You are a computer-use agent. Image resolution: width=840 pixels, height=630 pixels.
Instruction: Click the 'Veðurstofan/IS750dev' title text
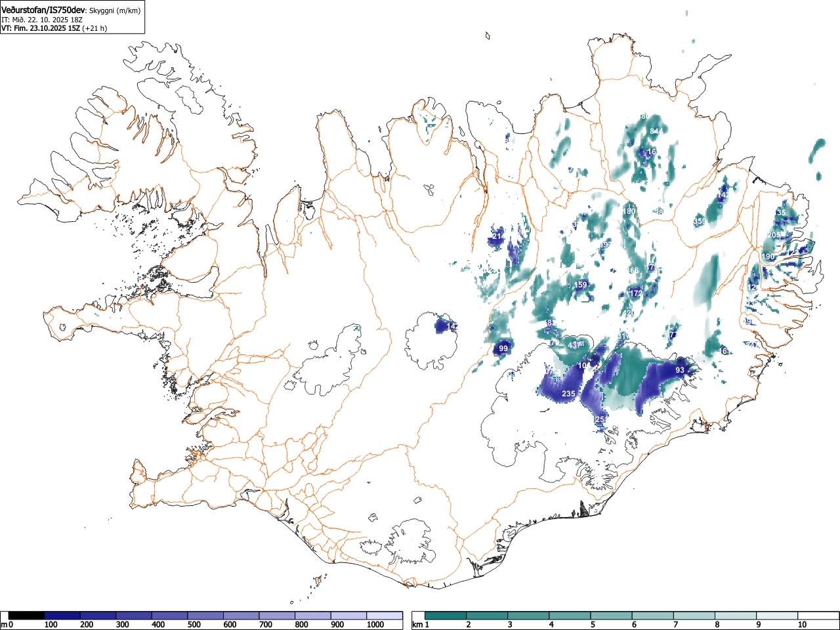point(43,10)
